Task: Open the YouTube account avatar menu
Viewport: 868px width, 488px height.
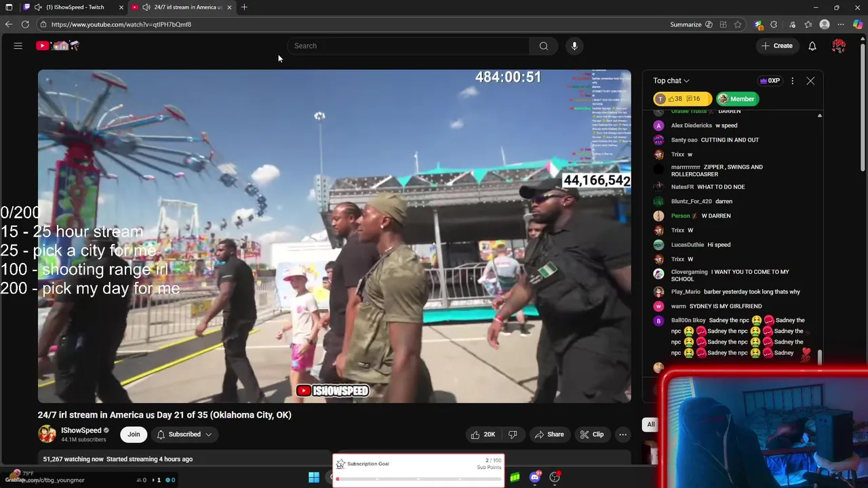Action: click(x=839, y=46)
